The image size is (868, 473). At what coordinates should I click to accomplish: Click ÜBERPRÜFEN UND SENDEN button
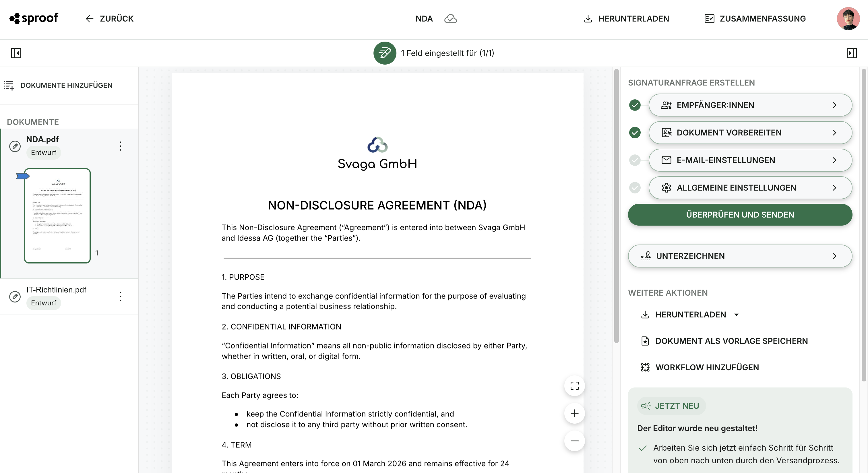(x=740, y=215)
